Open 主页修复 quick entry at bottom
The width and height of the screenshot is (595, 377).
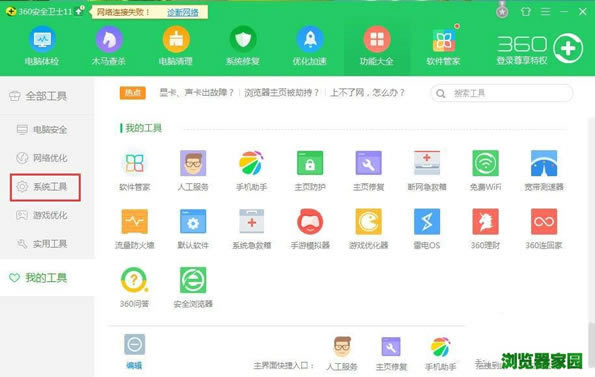click(391, 353)
